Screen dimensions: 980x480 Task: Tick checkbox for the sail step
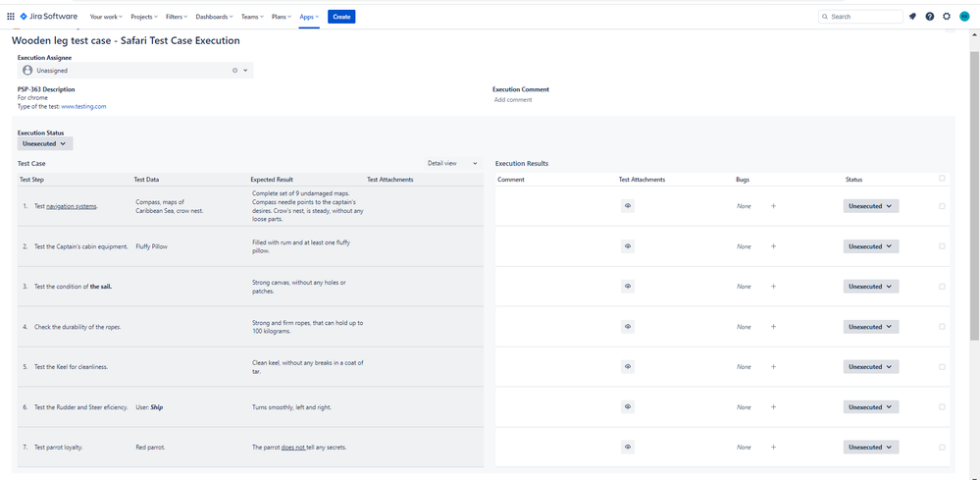pos(942,287)
